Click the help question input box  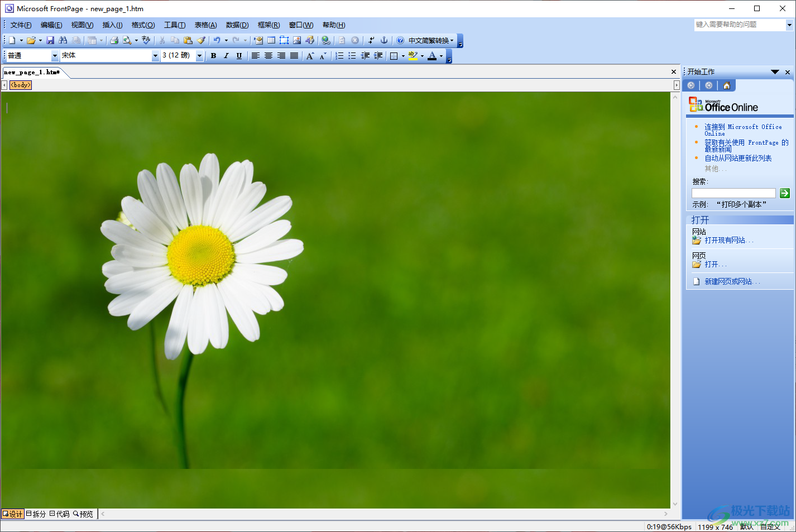(x=740, y=25)
